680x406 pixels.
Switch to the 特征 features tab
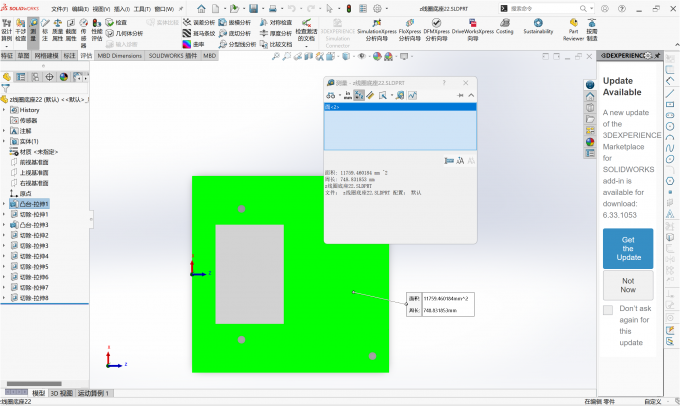(7, 56)
